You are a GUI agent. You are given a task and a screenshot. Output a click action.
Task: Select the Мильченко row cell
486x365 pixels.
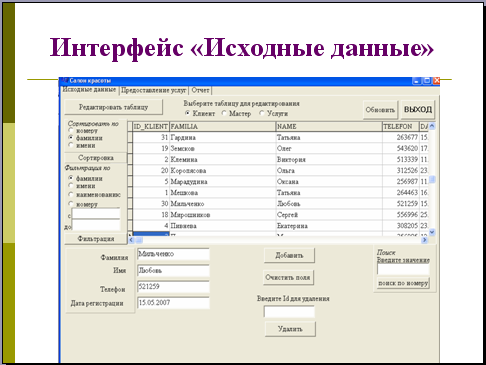223,204
